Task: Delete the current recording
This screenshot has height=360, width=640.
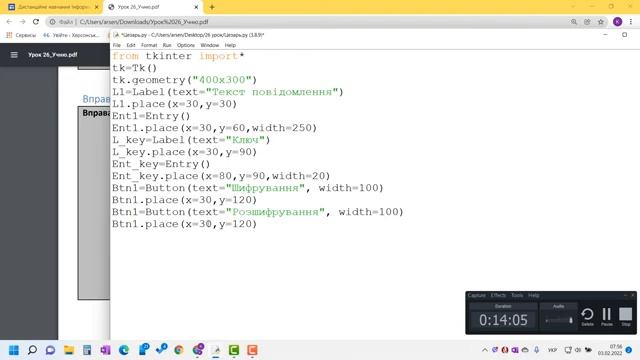Action: [587, 317]
